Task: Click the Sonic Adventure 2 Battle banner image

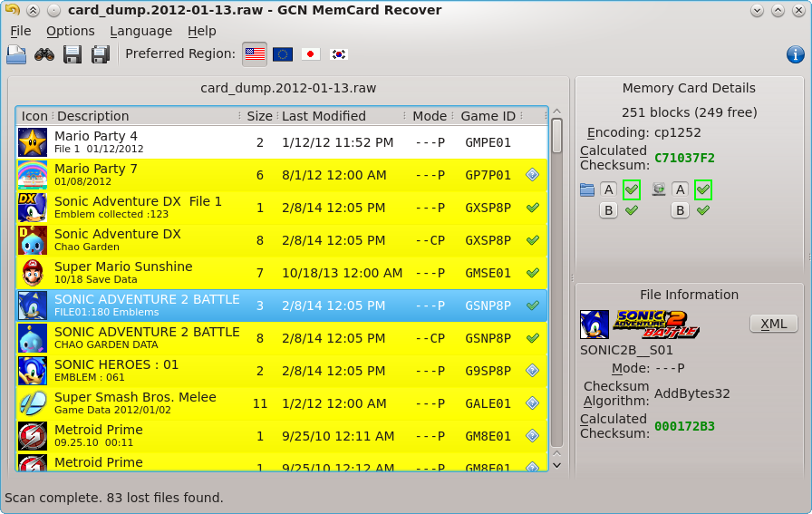Action: 655,325
